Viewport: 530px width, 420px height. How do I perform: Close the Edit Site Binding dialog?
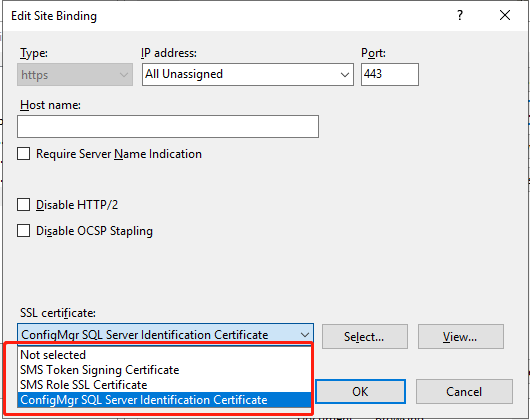coord(505,15)
